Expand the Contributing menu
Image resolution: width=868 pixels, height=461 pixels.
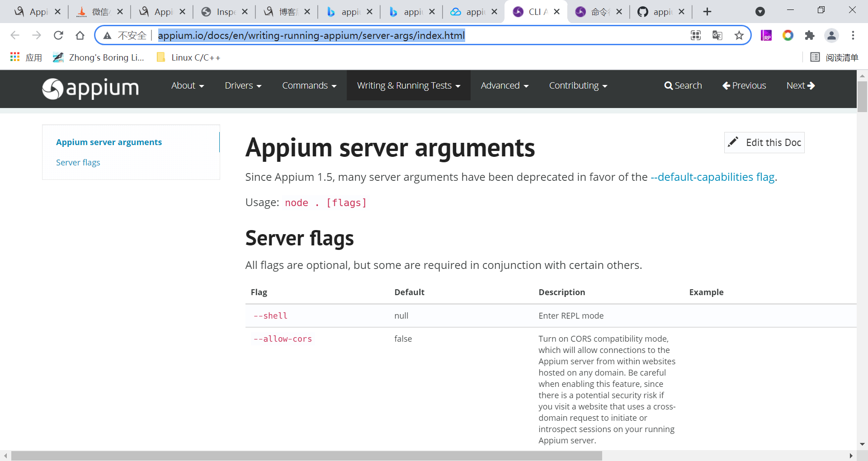point(578,85)
